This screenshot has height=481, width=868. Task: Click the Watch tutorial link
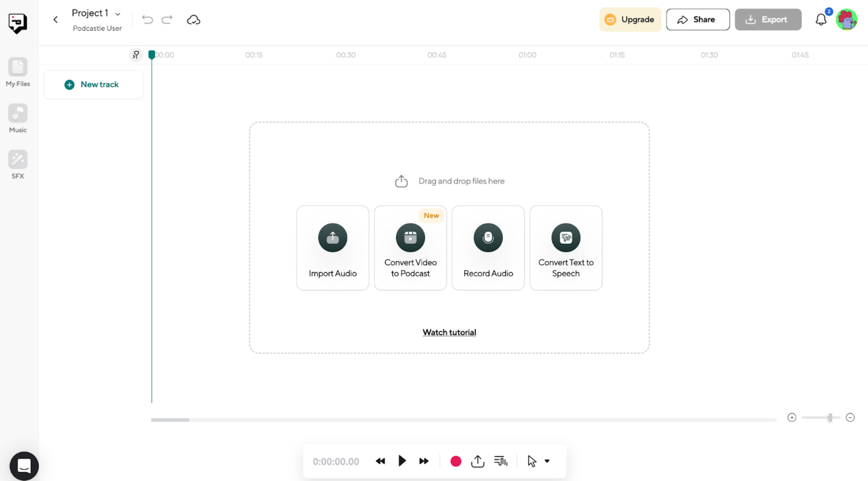pos(449,332)
